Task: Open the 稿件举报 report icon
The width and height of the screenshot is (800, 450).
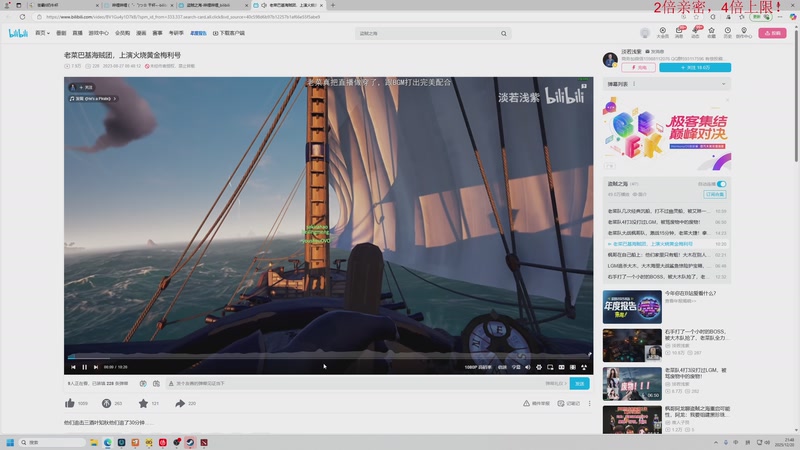Action: click(536, 404)
